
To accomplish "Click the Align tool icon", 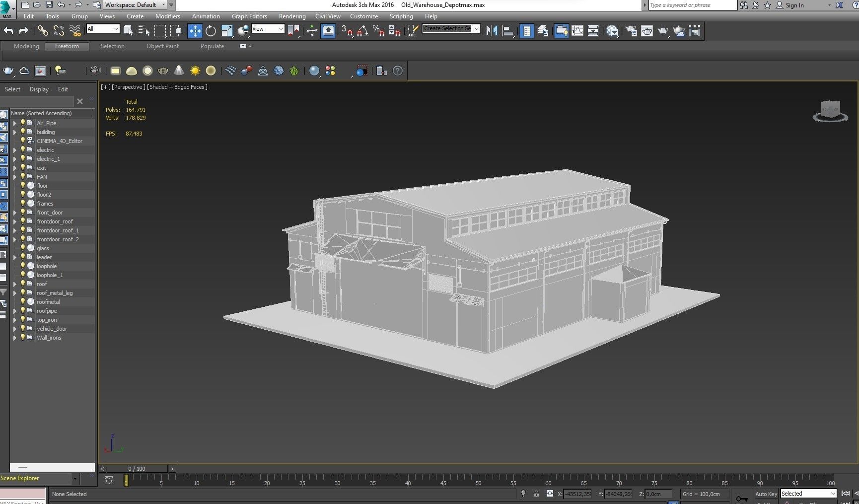I will coord(507,31).
